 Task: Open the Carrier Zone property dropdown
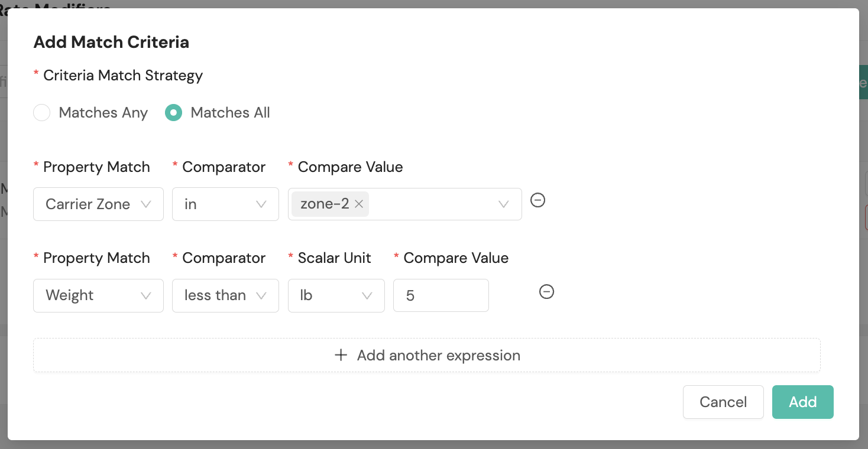coord(98,204)
